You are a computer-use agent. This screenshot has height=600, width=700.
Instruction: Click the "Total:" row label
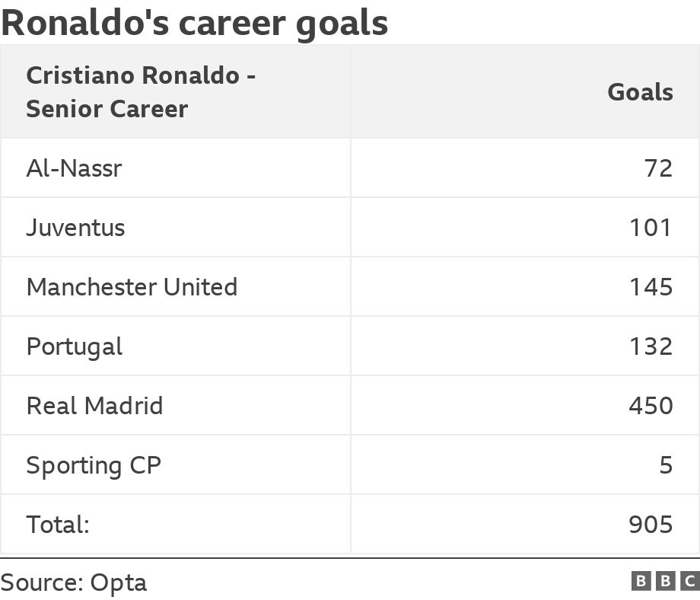coord(58,524)
